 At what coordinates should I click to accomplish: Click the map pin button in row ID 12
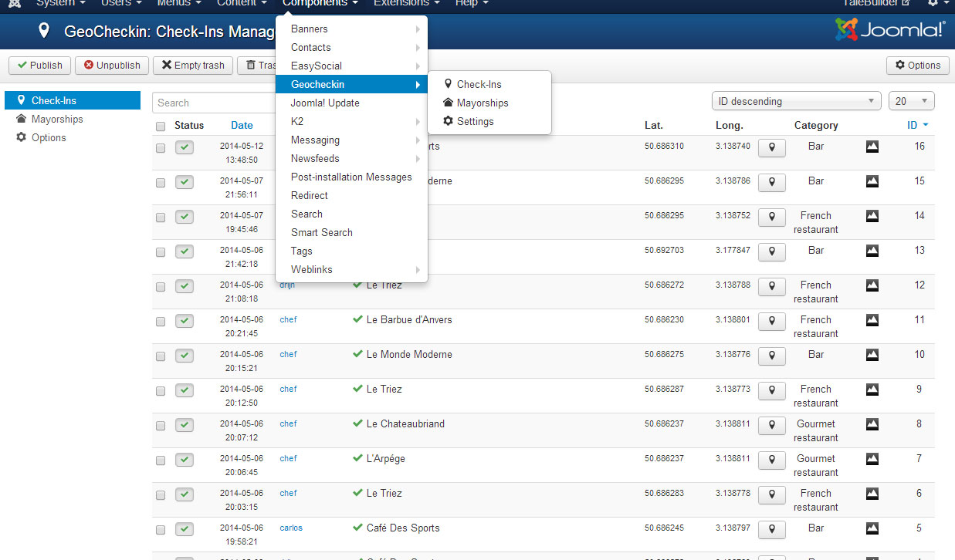pos(771,286)
